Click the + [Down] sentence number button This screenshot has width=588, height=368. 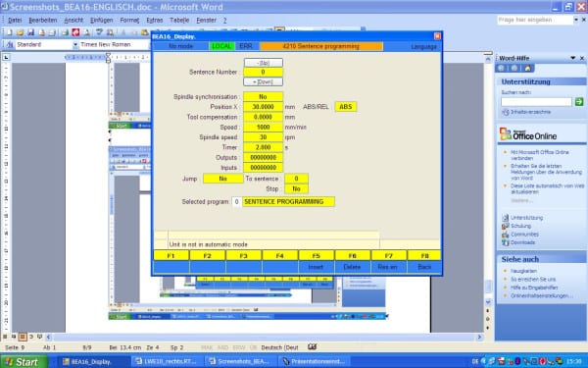coord(264,81)
